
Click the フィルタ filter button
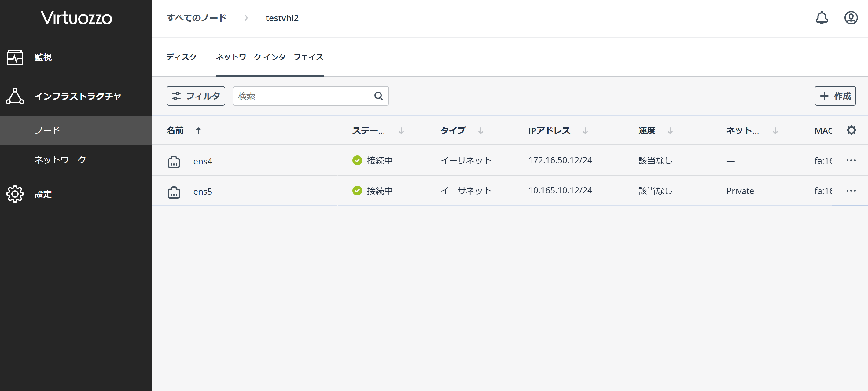pos(196,96)
